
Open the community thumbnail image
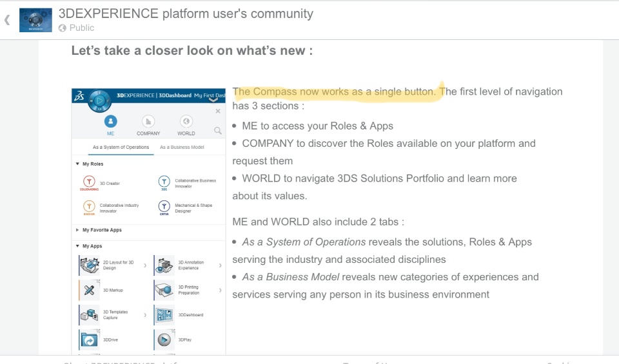35,20
